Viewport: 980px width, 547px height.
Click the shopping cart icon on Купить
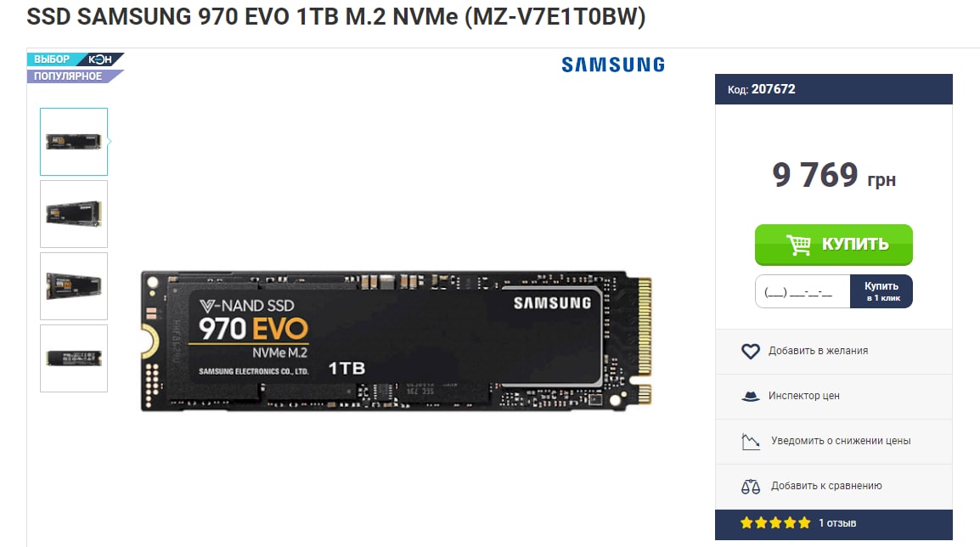[x=798, y=245]
